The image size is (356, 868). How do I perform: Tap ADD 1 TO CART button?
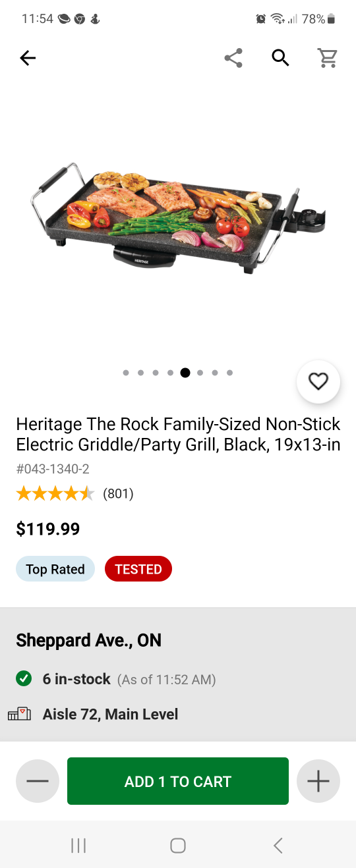[x=178, y=781]
